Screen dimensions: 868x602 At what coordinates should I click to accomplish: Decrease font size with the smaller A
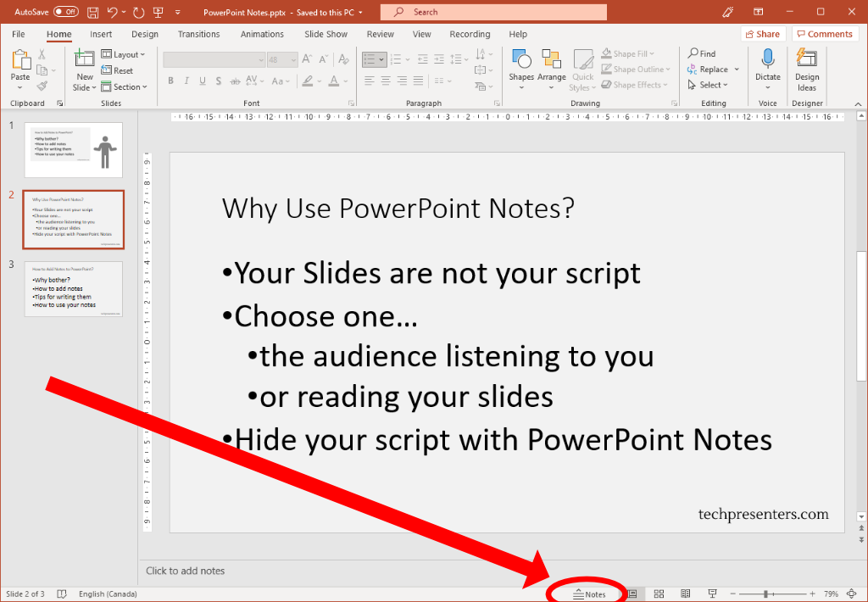coord(323,59)
